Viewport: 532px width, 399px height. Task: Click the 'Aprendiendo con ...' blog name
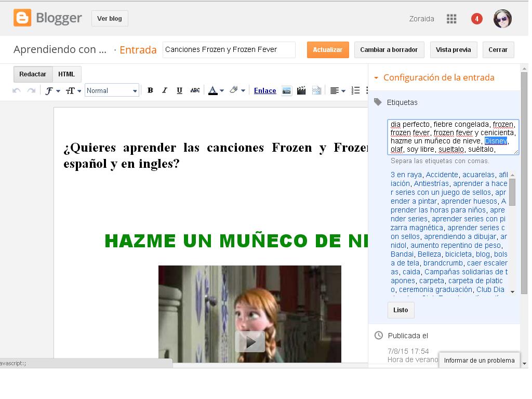coord(60,49)
